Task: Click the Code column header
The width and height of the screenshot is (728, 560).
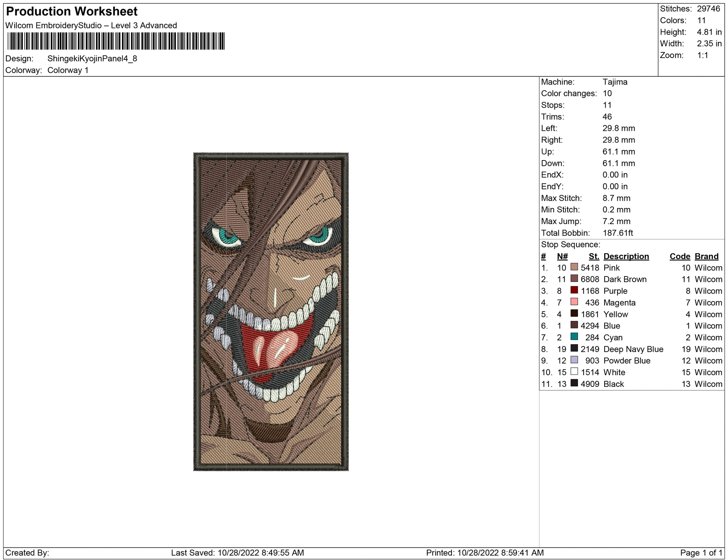Action: pyautogui.click(x=679, y=256)
